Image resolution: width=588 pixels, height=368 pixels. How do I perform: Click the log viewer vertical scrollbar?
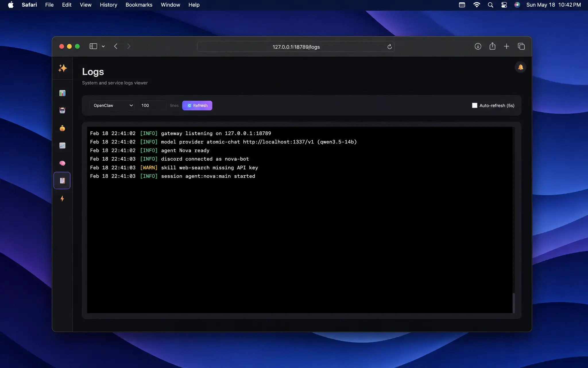(x=514, y=303)
